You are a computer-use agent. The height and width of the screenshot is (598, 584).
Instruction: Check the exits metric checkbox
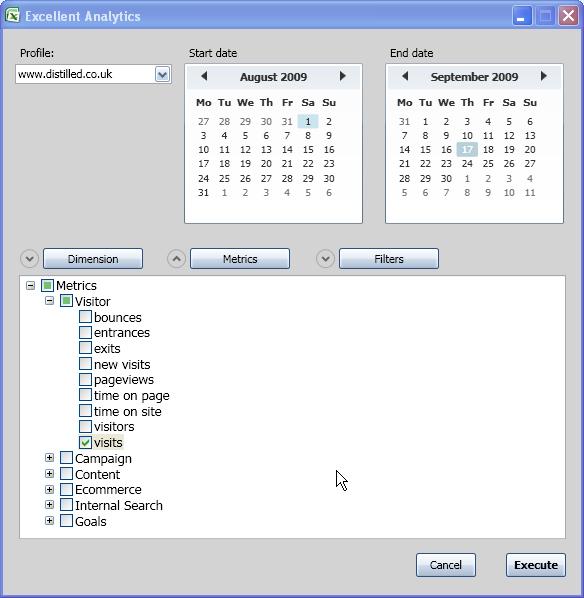click(x=85, y=348)
